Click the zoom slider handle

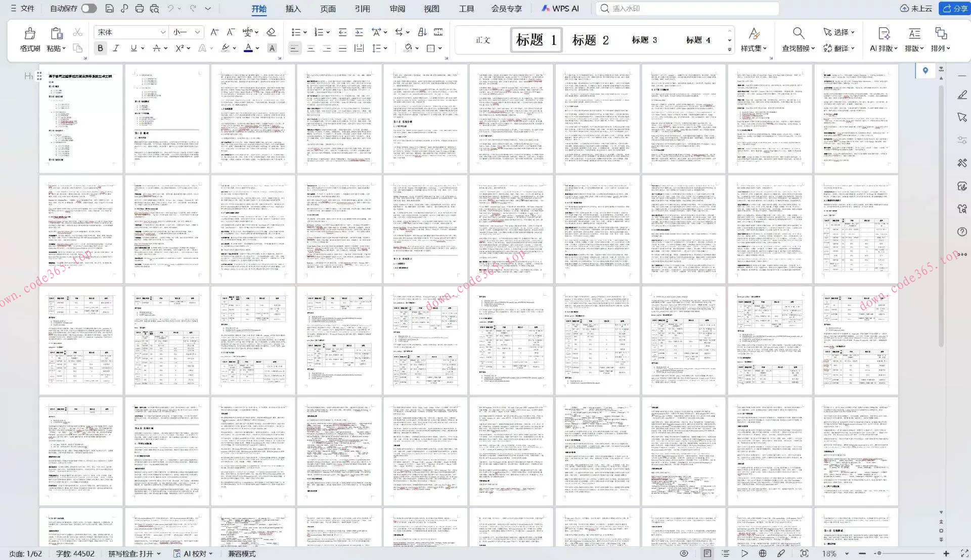879,553
